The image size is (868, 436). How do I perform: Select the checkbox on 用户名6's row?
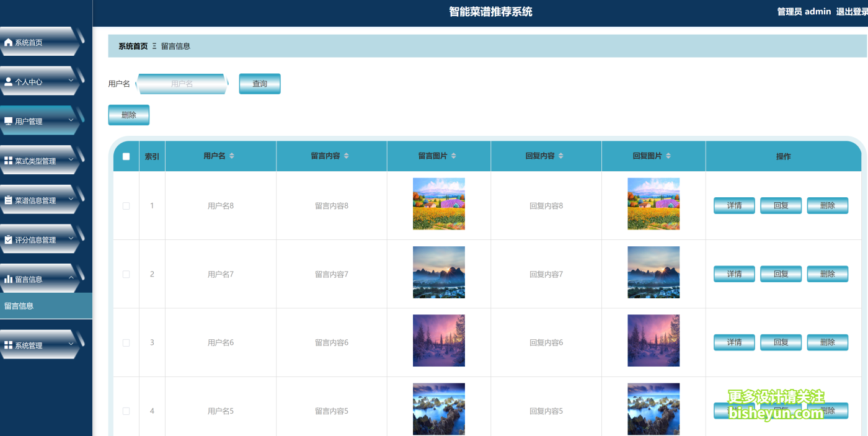tap(126, 342)
